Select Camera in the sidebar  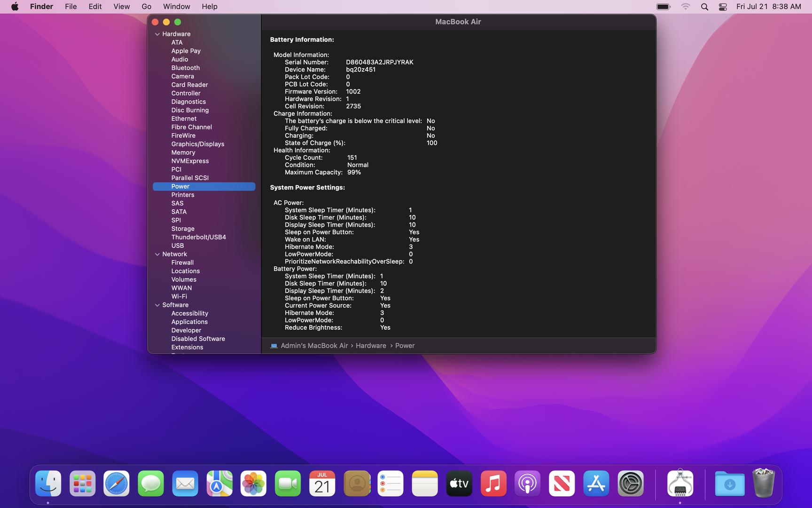[x=182, y=76]
